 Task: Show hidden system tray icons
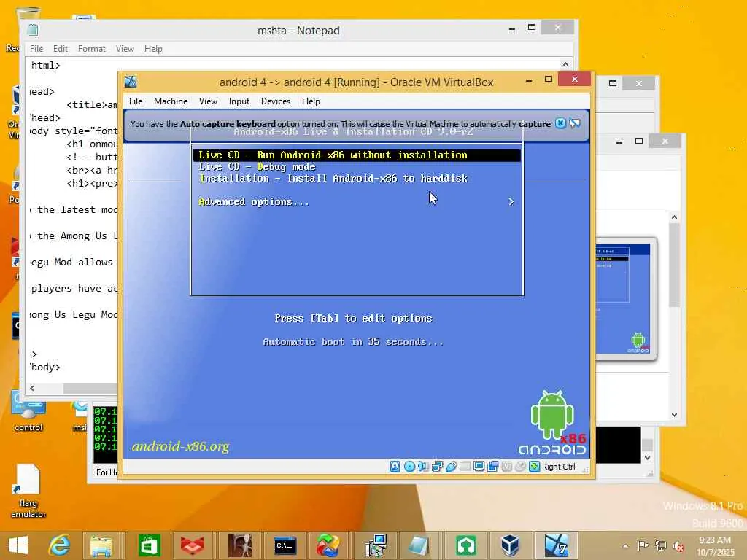[x=625, y=546]
